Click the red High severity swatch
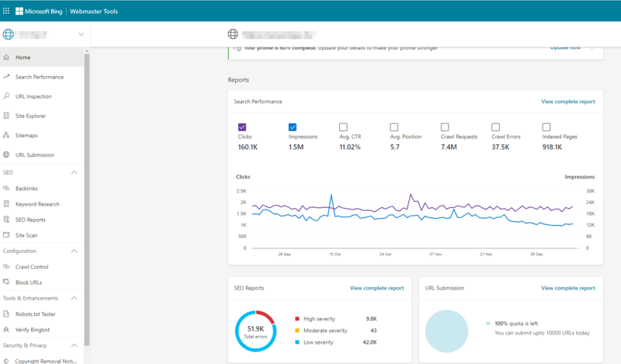Screen dimensions: 621x364 [x=297, y=318]
